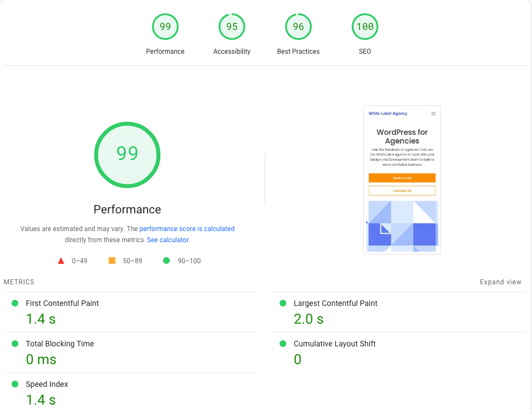Click the final page screenshot thumbnail
This screenshot has width=532, height=414.
(x=402, y=180)
